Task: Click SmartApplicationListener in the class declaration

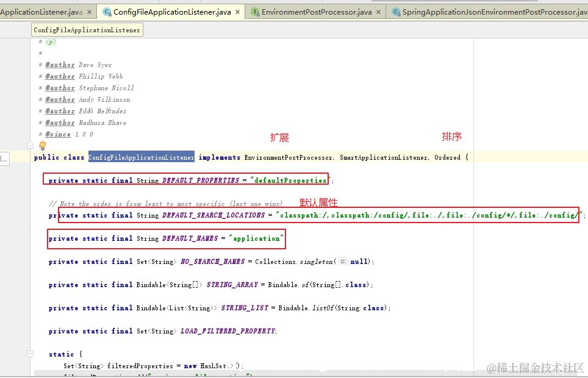Action: coord(384,157)
